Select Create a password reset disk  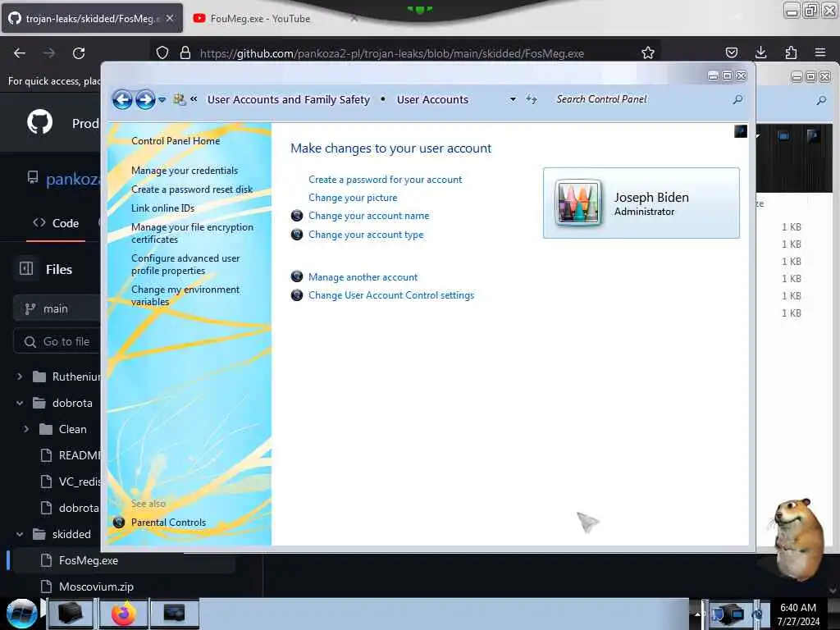coord(192,189)
